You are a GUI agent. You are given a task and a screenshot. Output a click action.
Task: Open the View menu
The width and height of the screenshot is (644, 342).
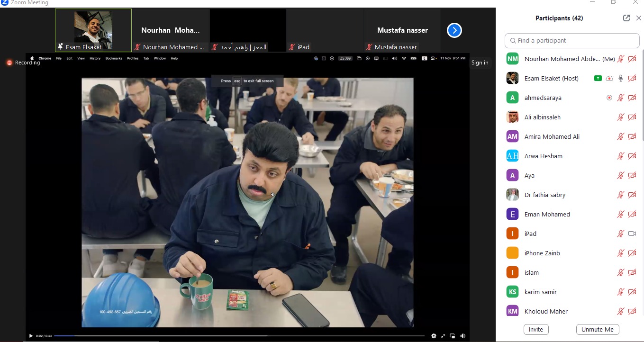click(81, 58)
